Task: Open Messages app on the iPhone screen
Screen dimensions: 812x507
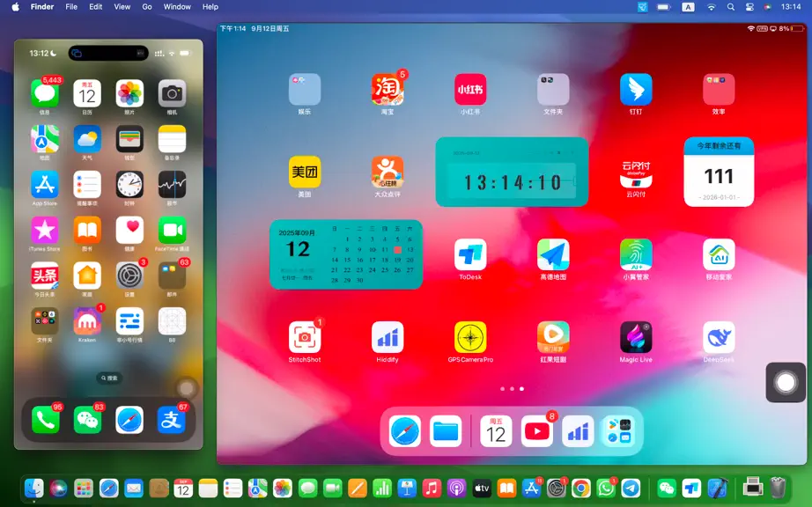Action: (x=45, y=93)
